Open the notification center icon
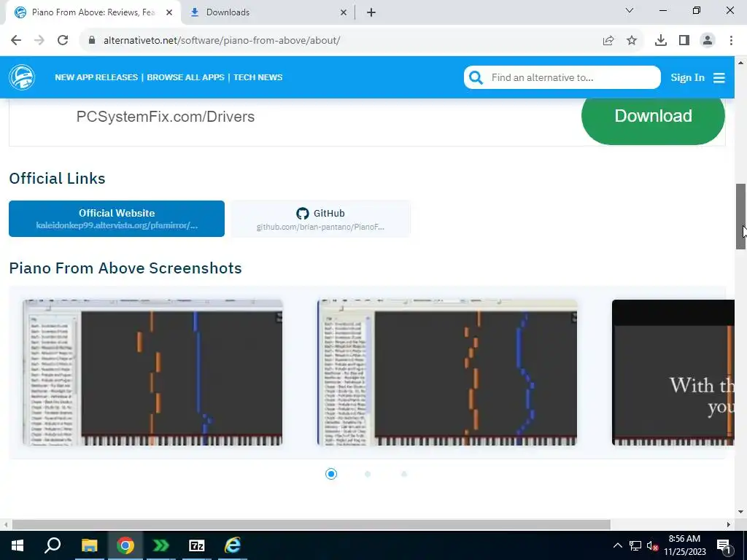This screenshot has width=747, height=560. pyautogui.click(x=724, y=545)
